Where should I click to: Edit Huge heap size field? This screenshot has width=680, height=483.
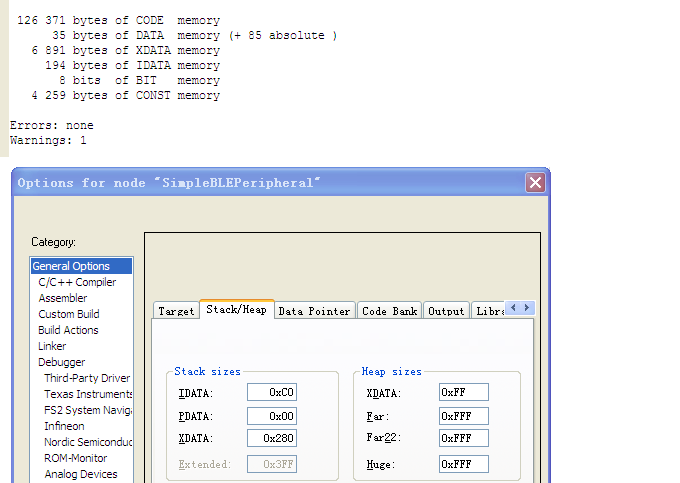click(464, 464)
